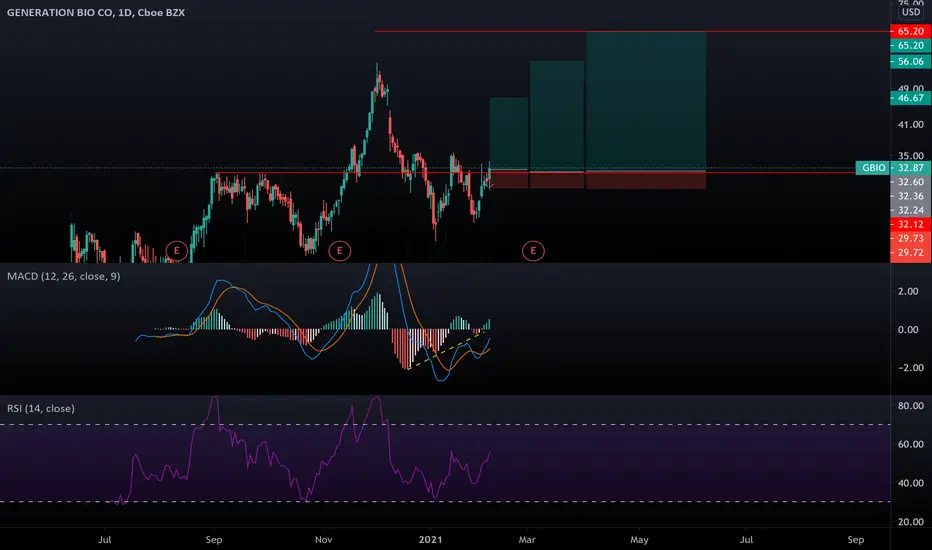Screen dimensions: 932x550
Task: Click the RSI 40.00 scale value
Action: [x=911, y=483]
